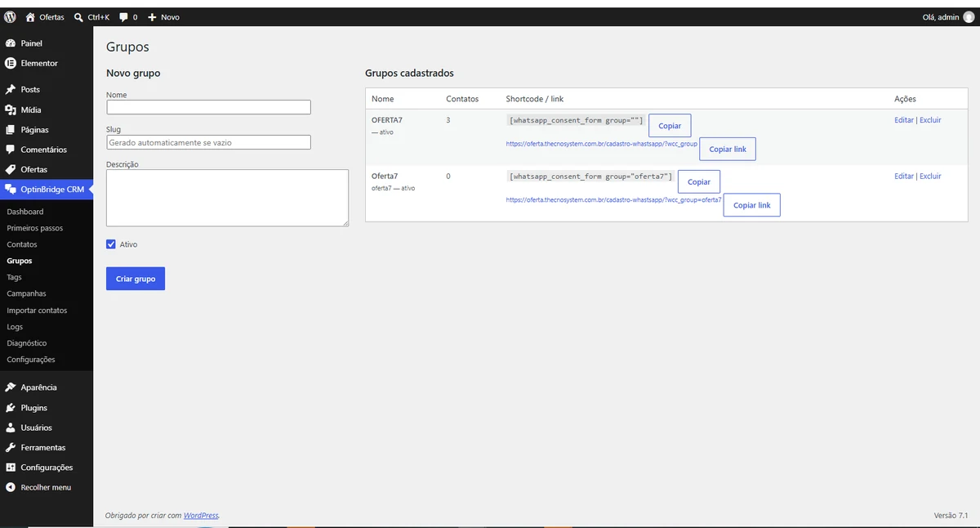Click Copiar link for OFERTA7 row
Viewport: 980px width, 528px height.
coord(728,149)
